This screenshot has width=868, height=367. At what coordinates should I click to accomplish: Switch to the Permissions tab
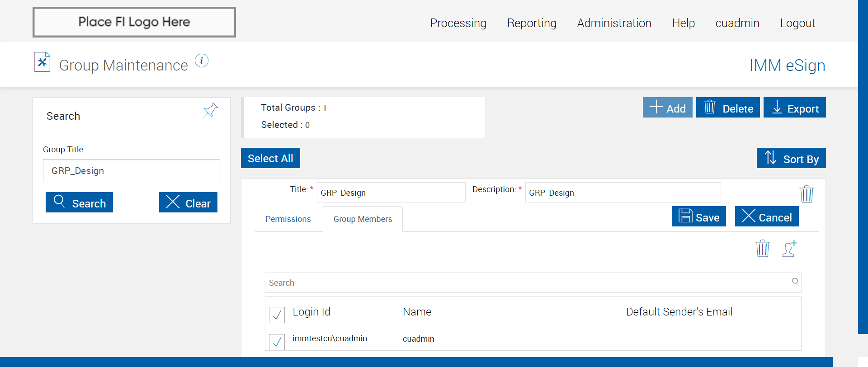tap(288, 219)
